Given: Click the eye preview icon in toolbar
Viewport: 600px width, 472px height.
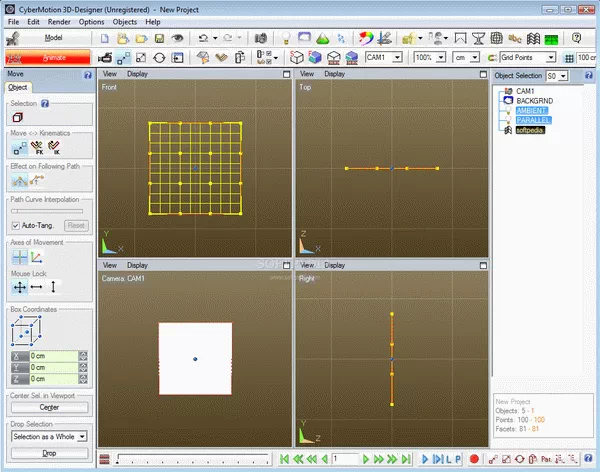Looking at the screenshot, I should pos(177,38).
